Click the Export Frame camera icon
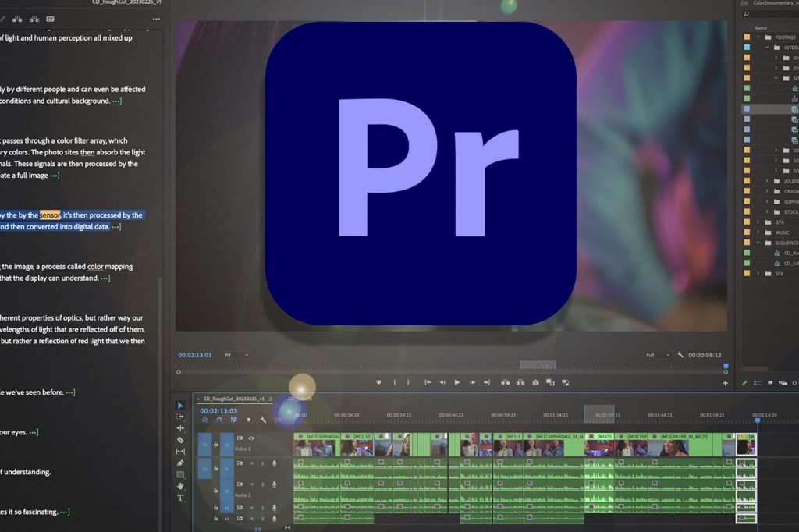The image size is (799, 532). click(535, 382)
